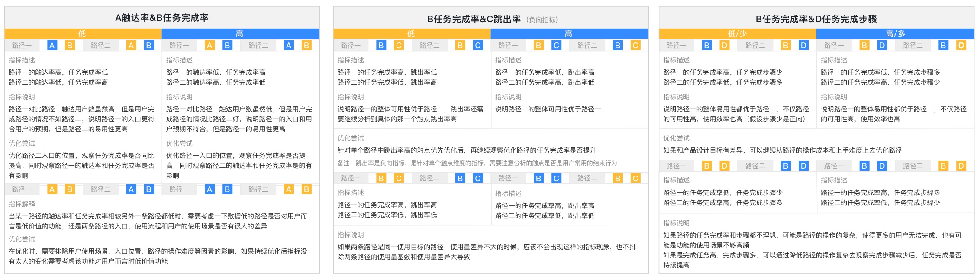Click the 指标解释 section heading
This screenshot has width=980, height=280.
[x=22, y=204]
